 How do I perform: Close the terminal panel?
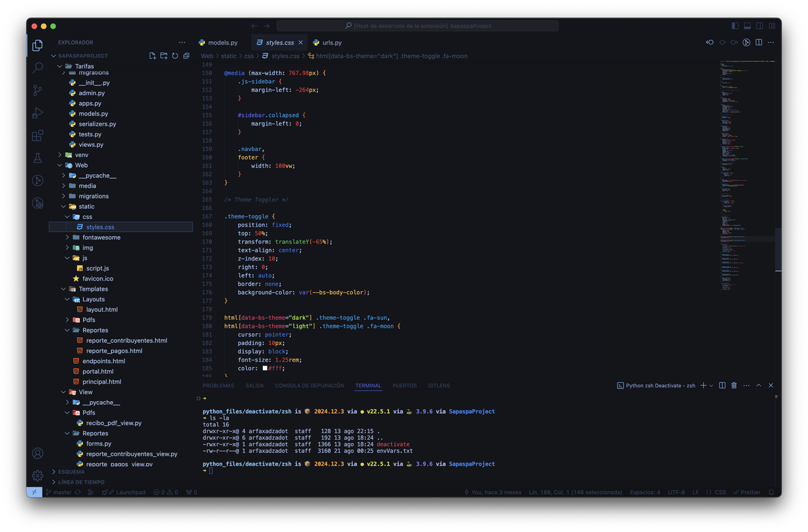click(771, 386)
